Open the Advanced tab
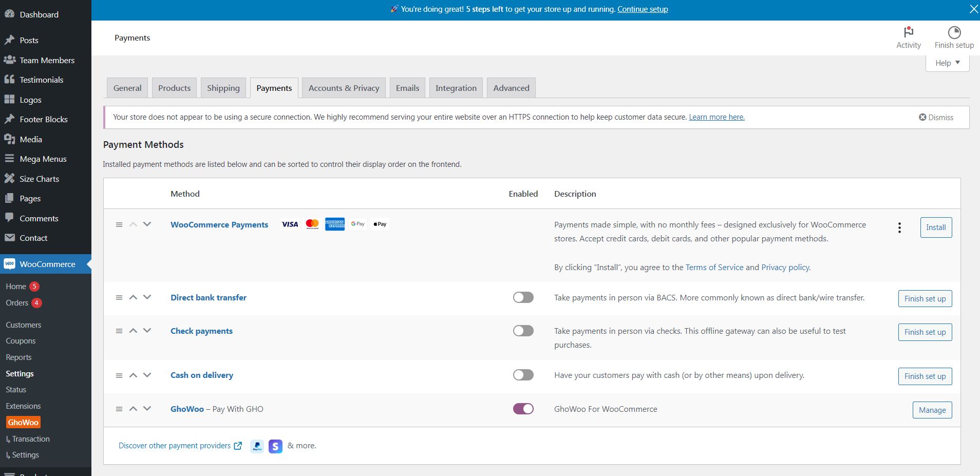 point(511,88)
